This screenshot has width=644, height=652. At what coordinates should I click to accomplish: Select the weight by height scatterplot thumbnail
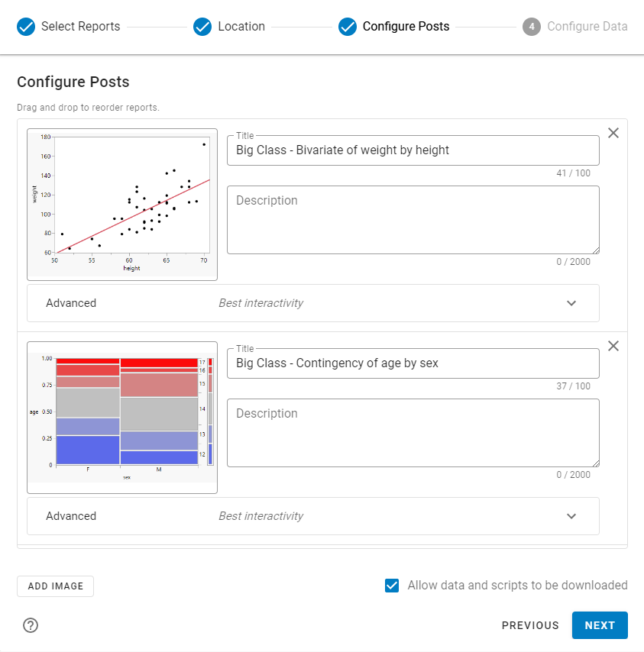(x=122, y=204)
